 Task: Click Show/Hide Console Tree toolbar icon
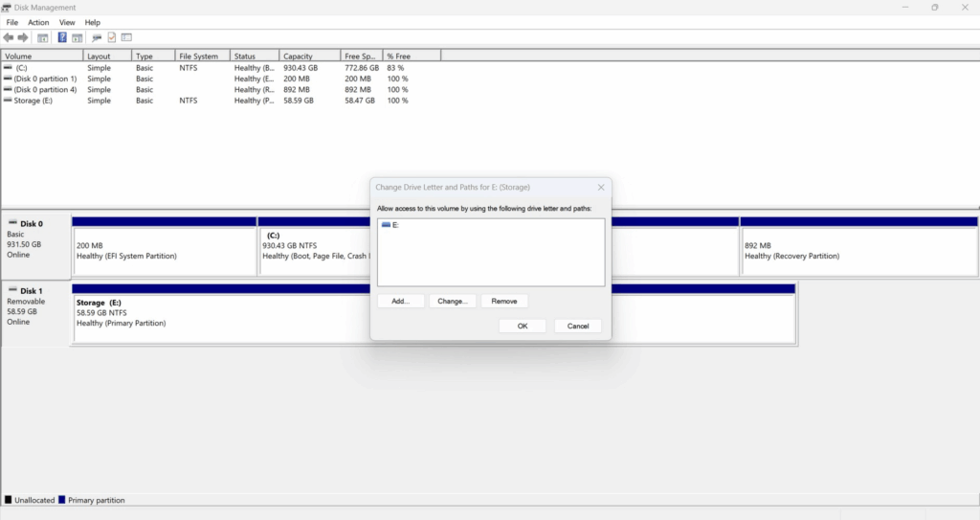tap(42, 37)
